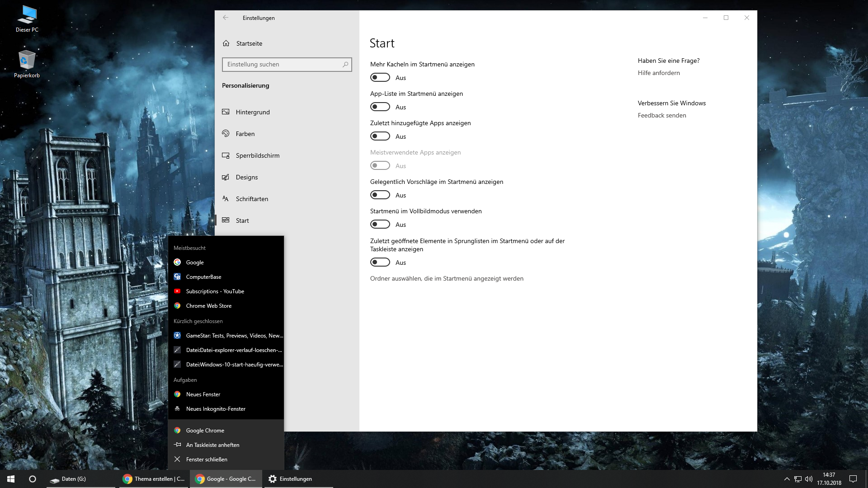Open Farben palette settings

click(245, 134)
